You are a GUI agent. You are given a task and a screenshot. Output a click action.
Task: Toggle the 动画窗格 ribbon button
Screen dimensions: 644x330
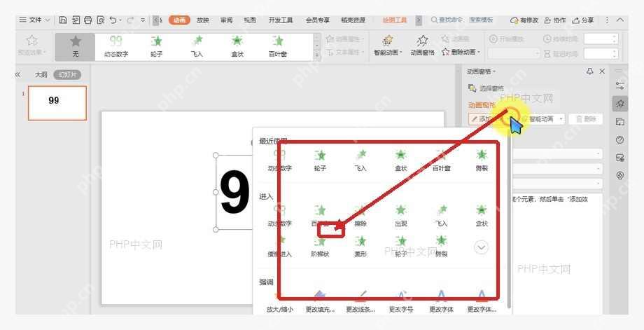(422, 46)
